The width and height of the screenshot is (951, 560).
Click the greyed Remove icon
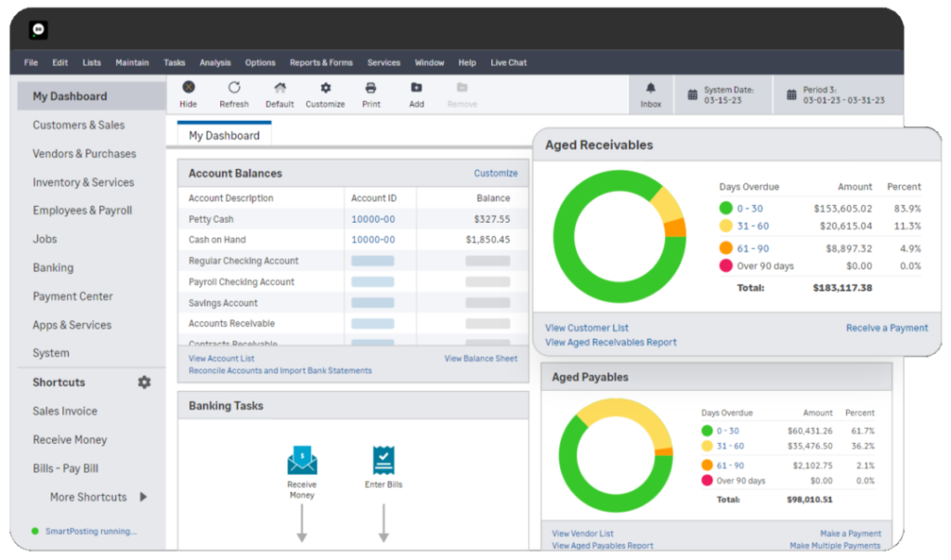[x=462, y=88]
